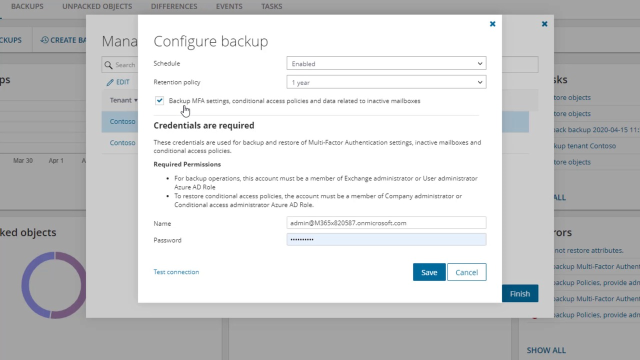Screen dimensions: 640x360
Task: Click Show All under the errors list
Action: pyautogui.click(x=546, y=350)
